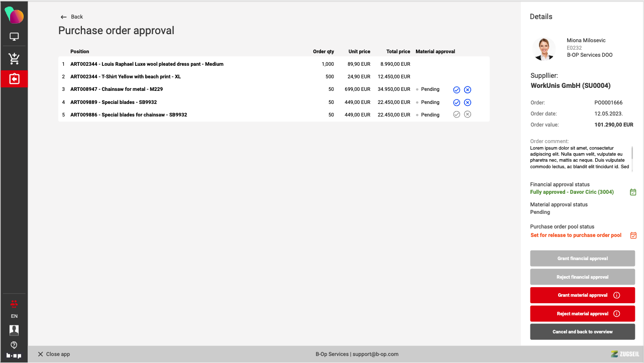The width and height of the screenshot is (644, 363).
Task: Click Cancel and back to overview
Action: [x=582, y=332]
